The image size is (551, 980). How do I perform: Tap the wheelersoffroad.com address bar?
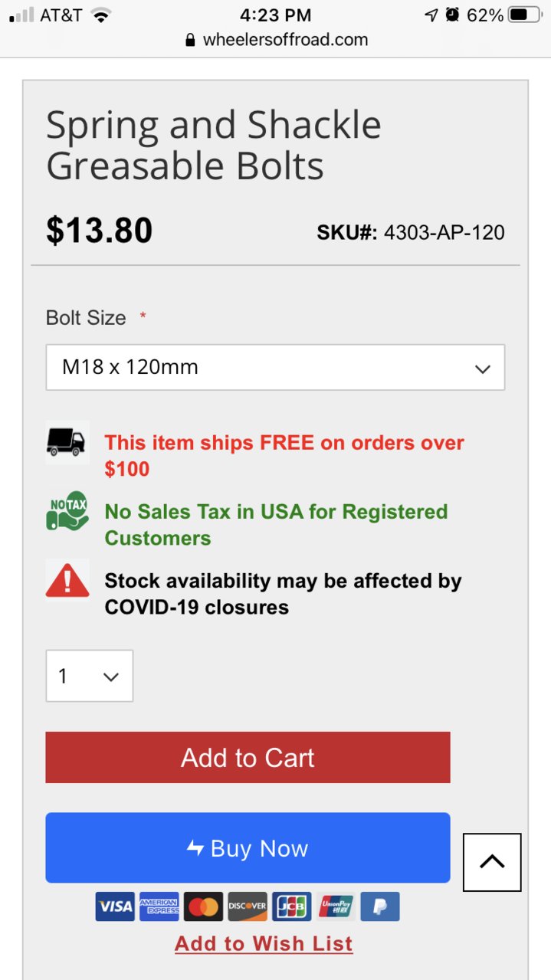pyautogui.click(x=276, y=40)
